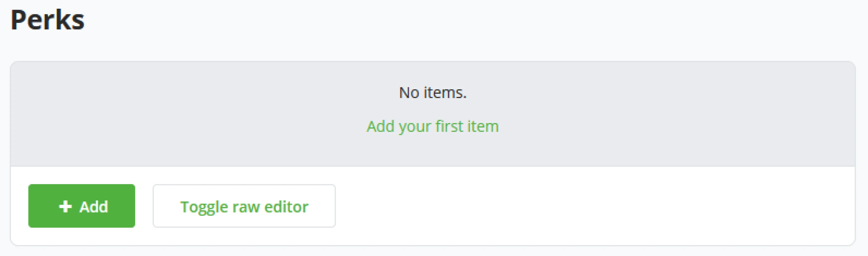
Task: Hit the white plus symbol beside Add
Action: [x=65, y=206]
